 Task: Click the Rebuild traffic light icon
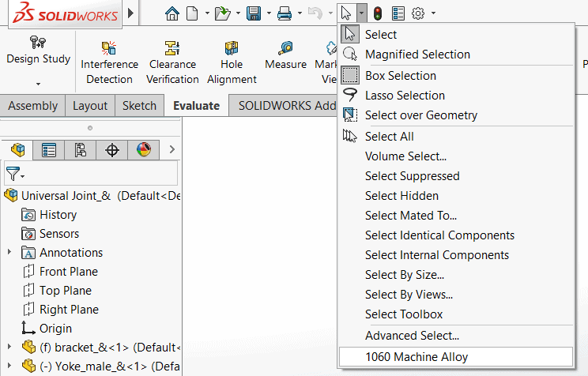378,13
